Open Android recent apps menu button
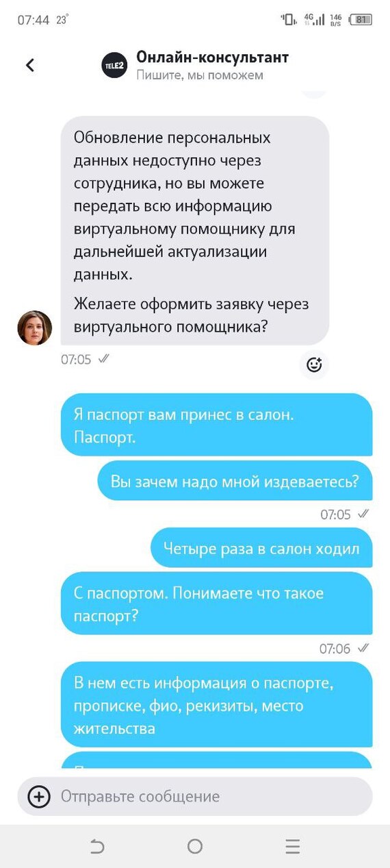The image size is (390, 868). tap(293, 847)
